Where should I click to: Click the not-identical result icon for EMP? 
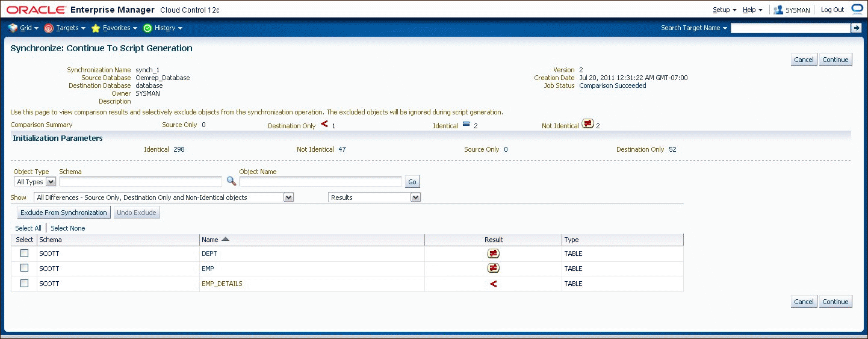(x=493, y=268)
